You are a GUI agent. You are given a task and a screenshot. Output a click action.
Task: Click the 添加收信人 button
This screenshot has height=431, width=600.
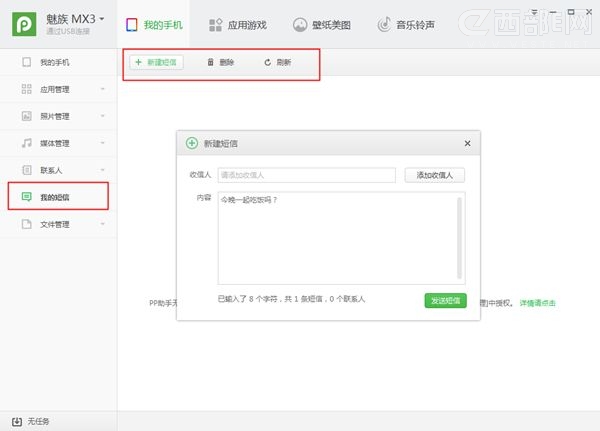(x=434, y=175)
